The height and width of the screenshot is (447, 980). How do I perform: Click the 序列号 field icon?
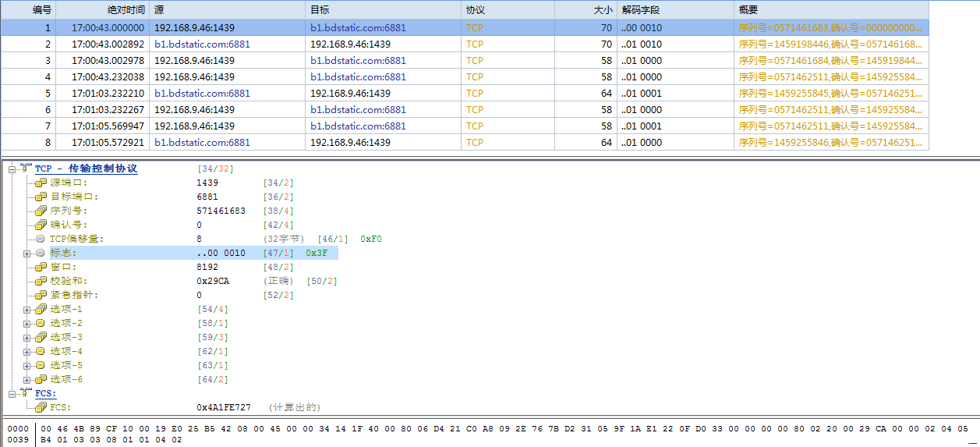pos(41,211)
